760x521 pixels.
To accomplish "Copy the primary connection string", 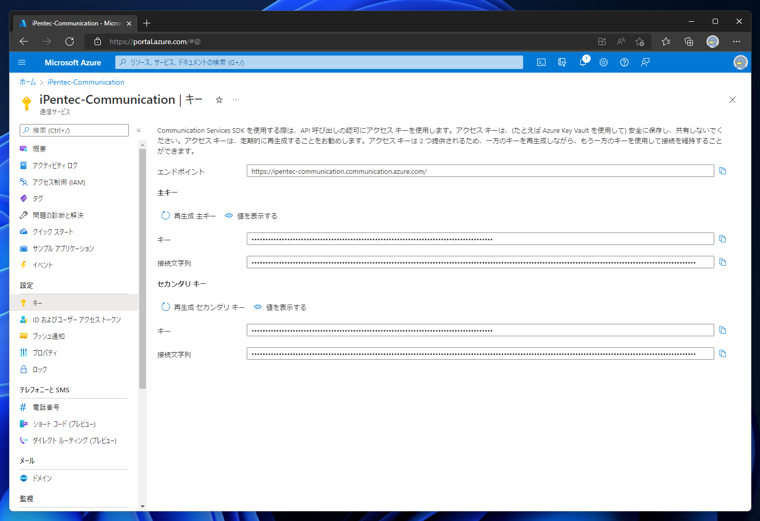I will 723,262.
